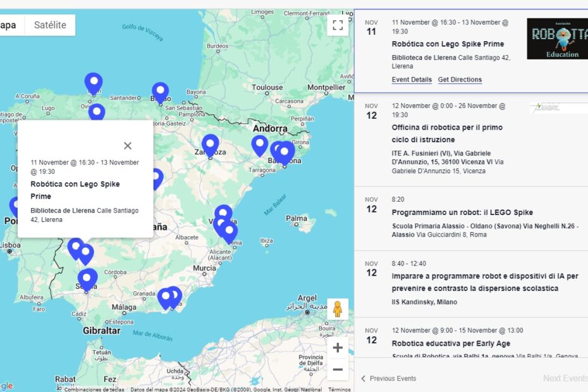Open Programmiamo un robot: il LEGO Spike event
Image resolution: width=588 pixels, height=392 pixels.
click(462, 212)
